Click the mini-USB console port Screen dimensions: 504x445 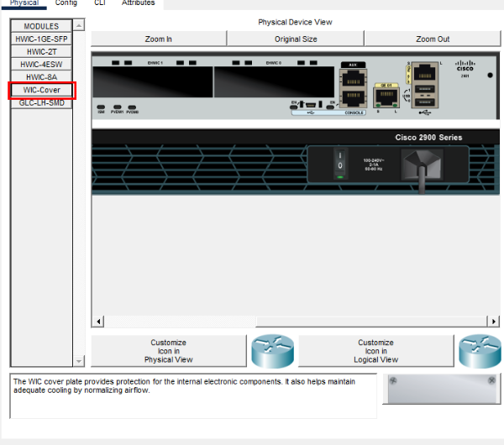(311, 104)
